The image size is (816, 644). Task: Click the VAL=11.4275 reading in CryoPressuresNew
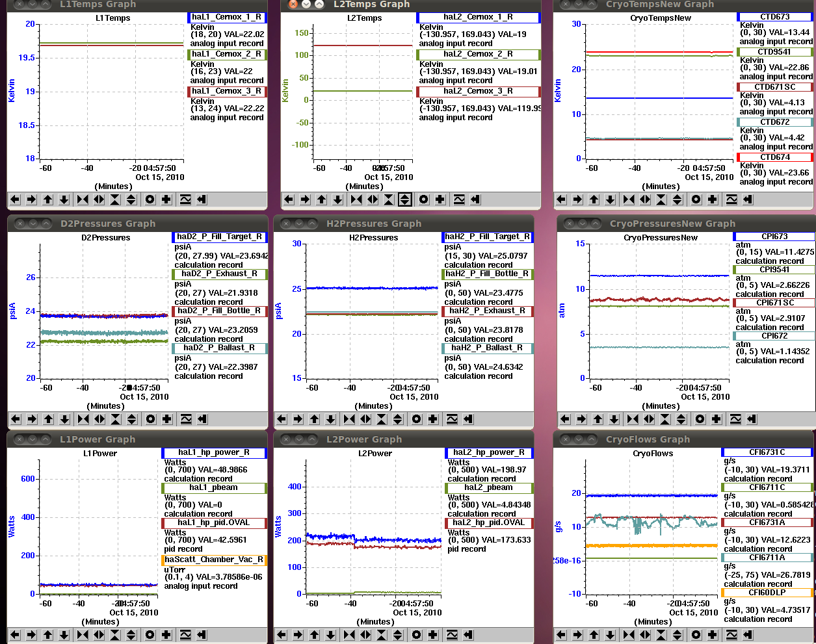click(x=787, y=252)
